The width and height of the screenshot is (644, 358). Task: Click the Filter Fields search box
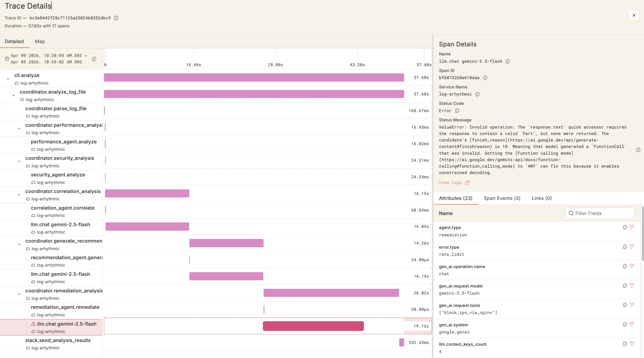pyautogui.click(x=600, y=213)
